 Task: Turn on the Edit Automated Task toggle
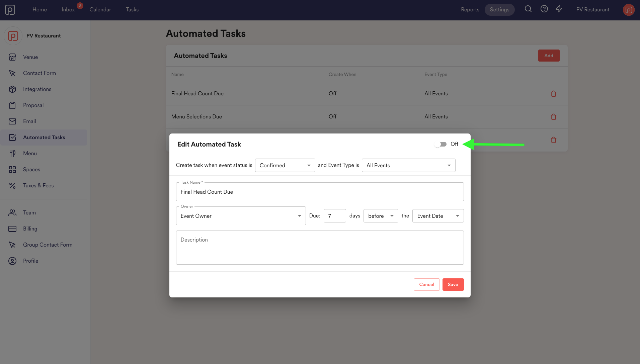(441, 144)
